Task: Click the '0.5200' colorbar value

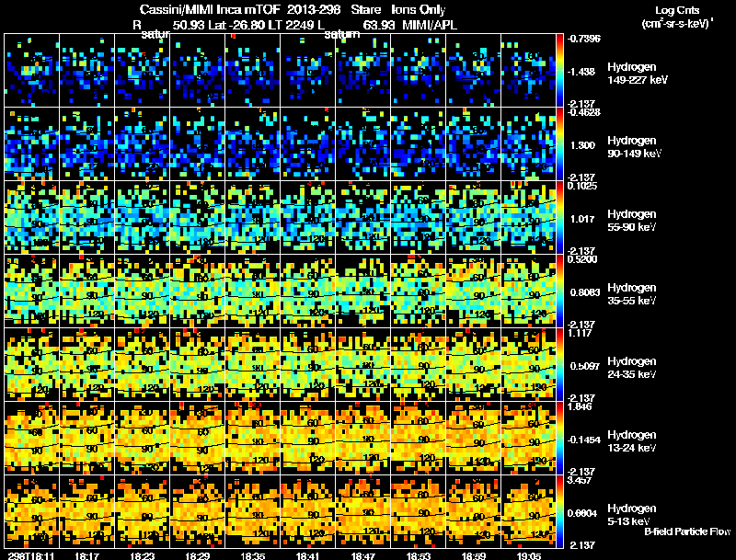Action: 581,259
